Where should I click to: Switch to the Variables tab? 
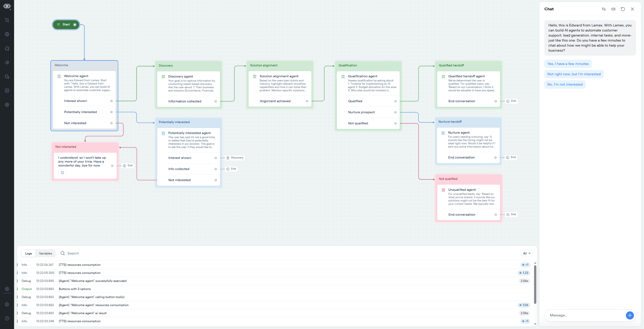[46, 253]
